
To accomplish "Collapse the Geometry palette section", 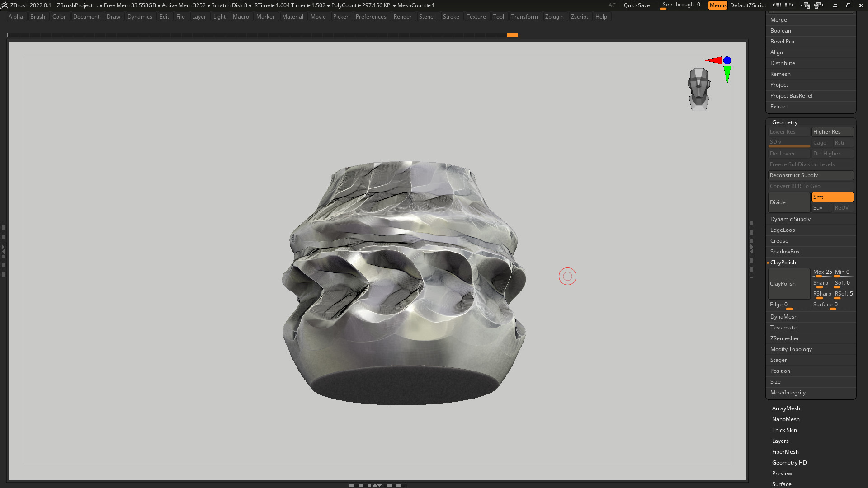I will tap(784, 122).
